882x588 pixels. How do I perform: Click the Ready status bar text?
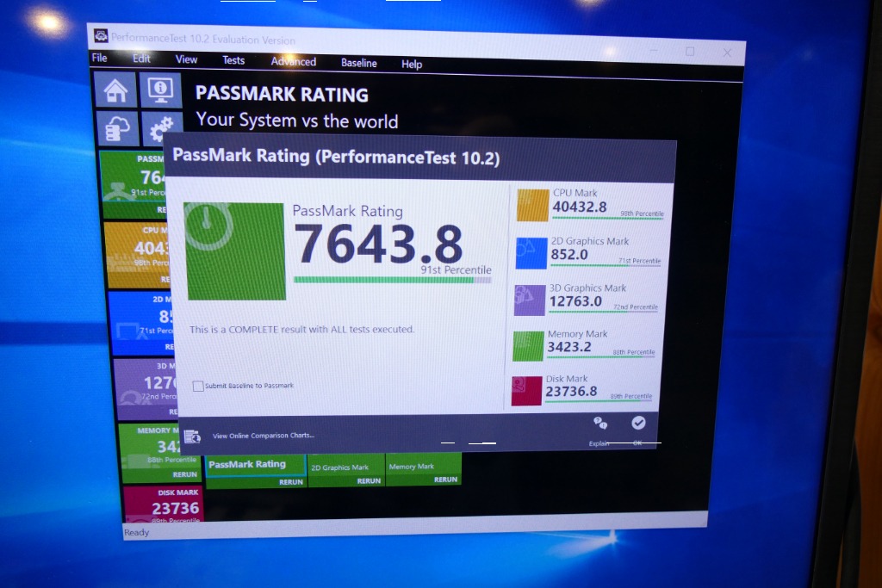[x=137, y=532]
